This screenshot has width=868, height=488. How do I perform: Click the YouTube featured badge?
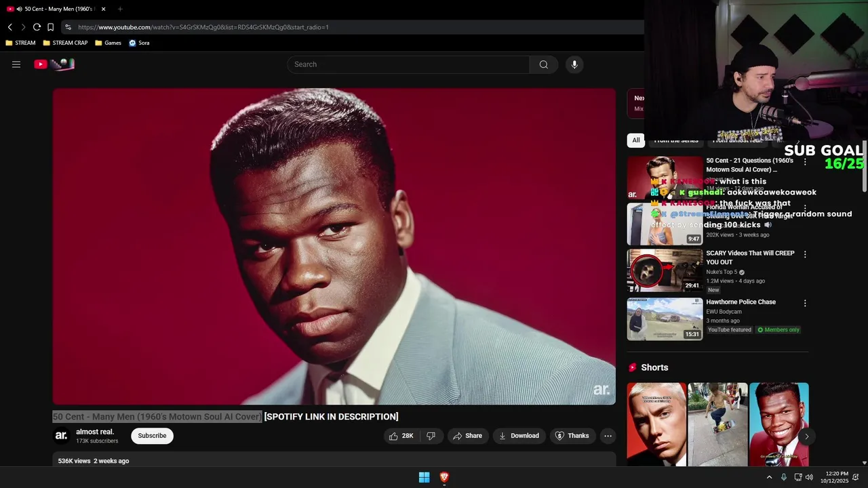pyautogui.click(x=730, y=330)
